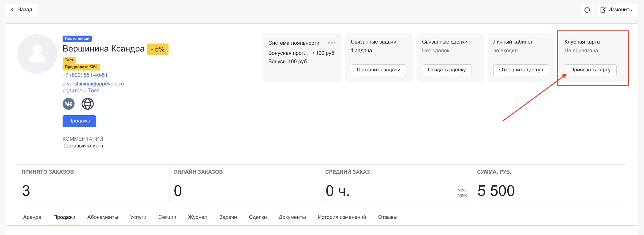Click Отправить доступ button
The width and height of the screenshot is (644, 235).
pyautogui.click(x=521, y=70)
